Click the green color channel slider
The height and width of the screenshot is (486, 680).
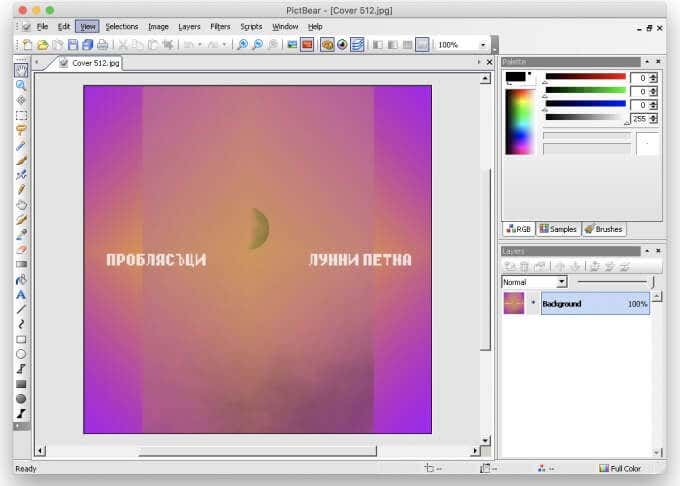[x=585, y=90]
